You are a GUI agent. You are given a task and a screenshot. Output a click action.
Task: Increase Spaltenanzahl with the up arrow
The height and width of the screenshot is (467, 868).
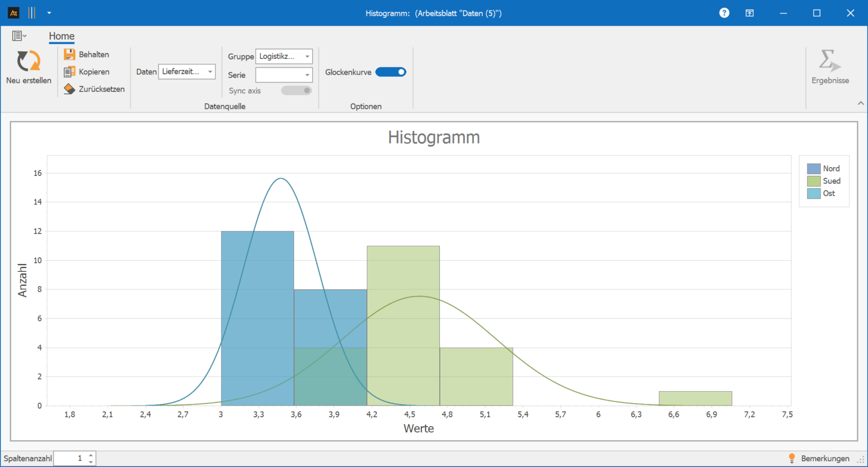(x=91, y=455)
